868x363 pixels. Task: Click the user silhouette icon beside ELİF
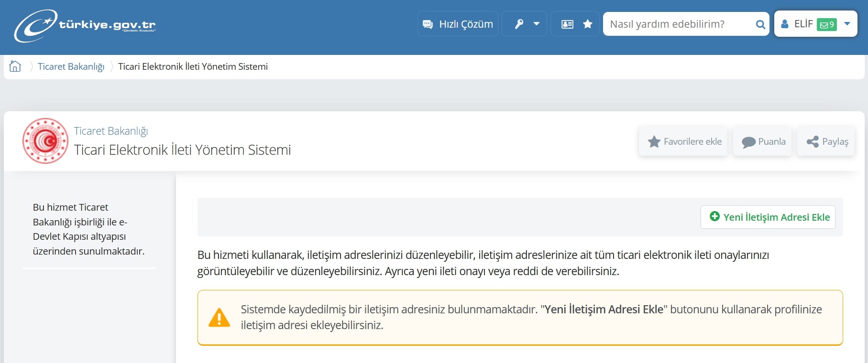pos(785,24)
